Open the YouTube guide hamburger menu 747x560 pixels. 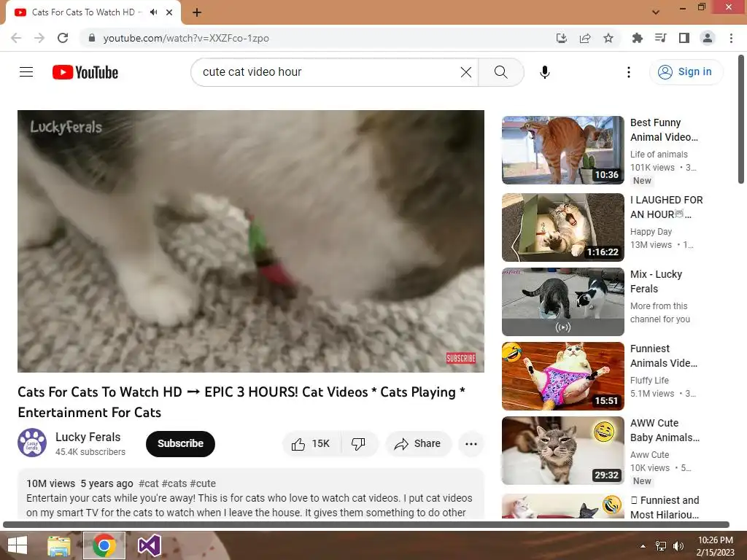(26, 72)
